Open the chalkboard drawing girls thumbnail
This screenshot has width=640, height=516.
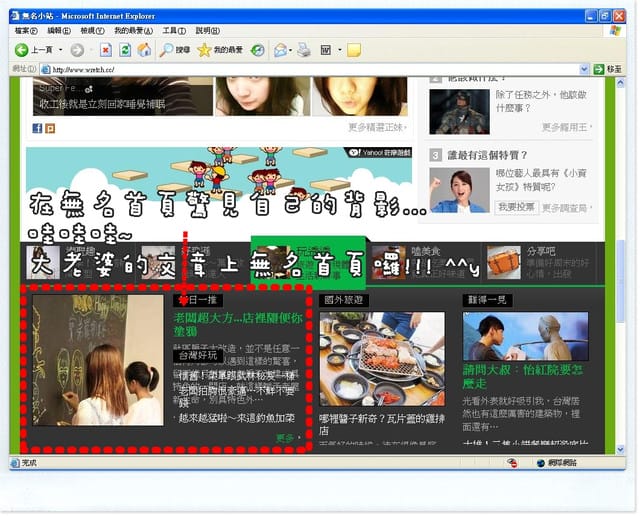[98, 360]
